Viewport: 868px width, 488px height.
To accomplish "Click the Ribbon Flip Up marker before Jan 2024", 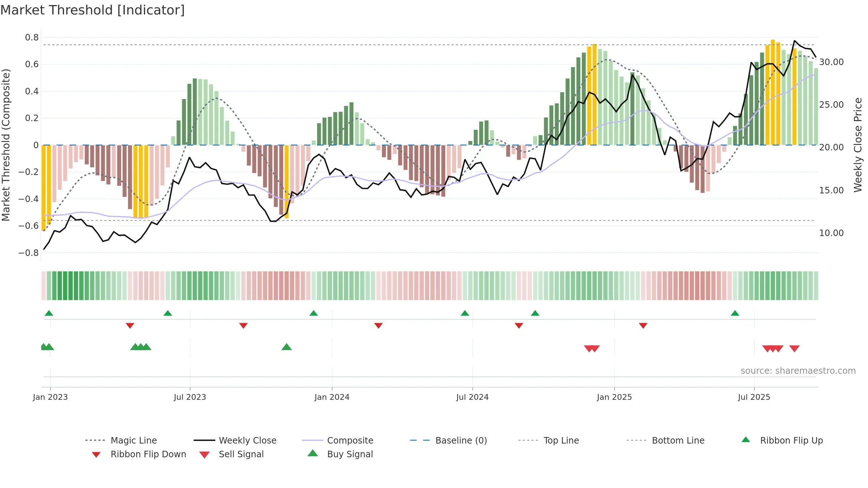I will [314, 313].
